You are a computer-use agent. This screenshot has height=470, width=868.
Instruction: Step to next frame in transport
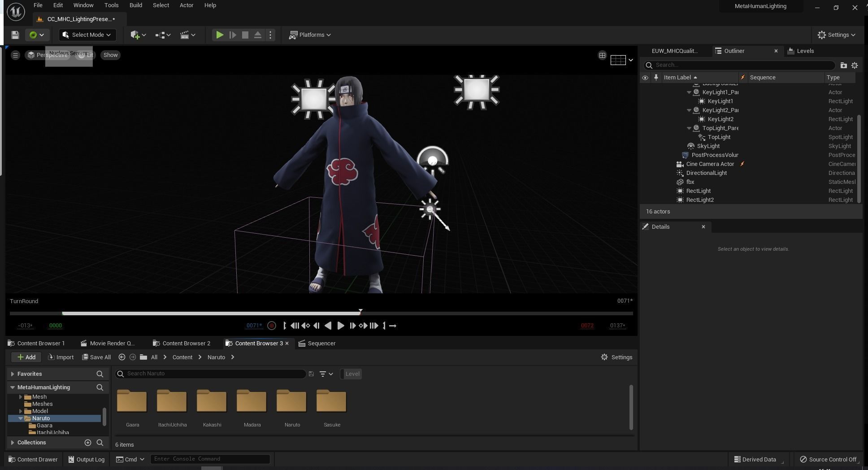click(352, 326)
